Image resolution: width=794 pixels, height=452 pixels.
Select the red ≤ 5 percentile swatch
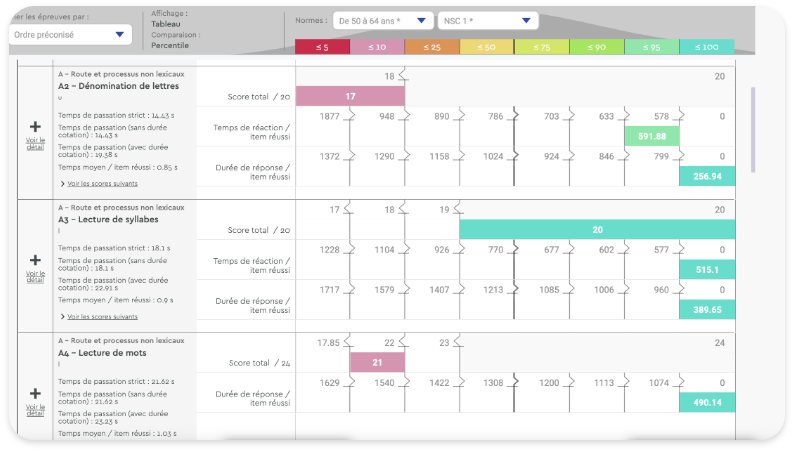[322, 47]
